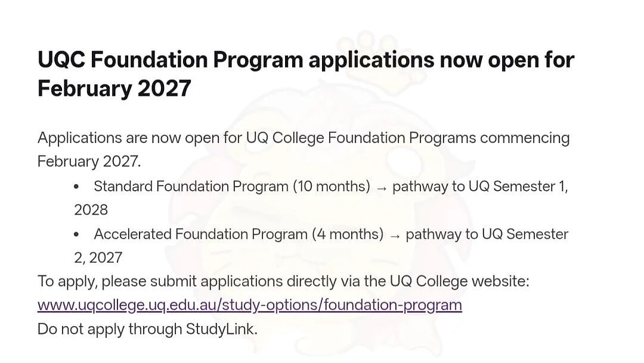Open the uqcollege.uq.edu.au foundation-program link
Viewport: 644px width, 363px height.
click(x=250, y=305)
